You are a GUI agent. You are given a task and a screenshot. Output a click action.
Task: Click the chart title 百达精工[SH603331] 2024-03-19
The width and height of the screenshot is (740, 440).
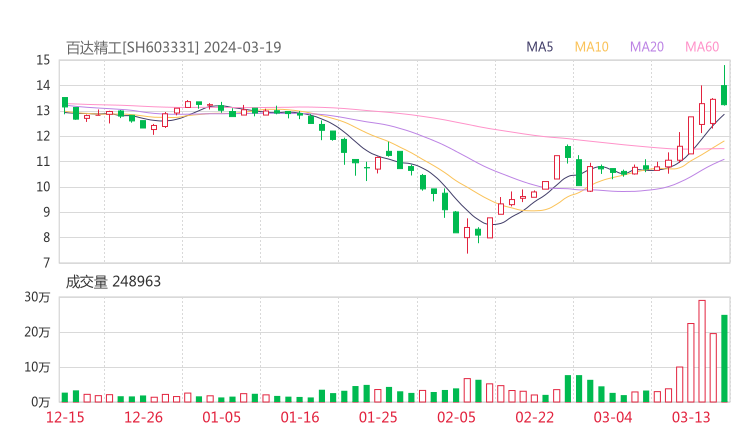pos(173,48)
